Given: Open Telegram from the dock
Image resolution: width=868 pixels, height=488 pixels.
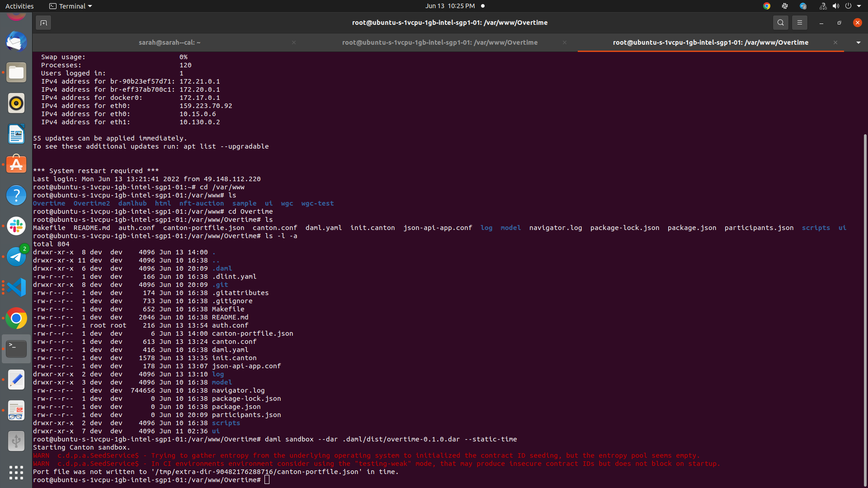Looking at the screenshot, I should pos(16,257).
